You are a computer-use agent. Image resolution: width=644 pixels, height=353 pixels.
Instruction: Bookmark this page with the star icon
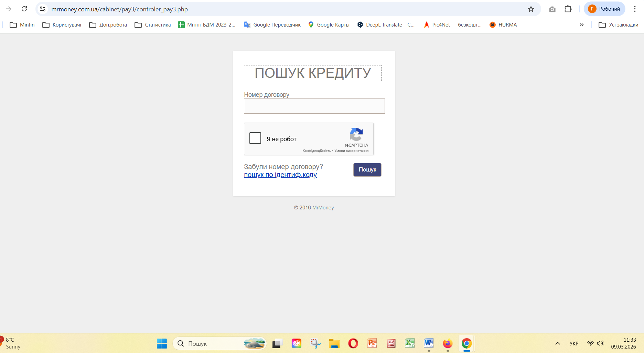coord(531,9)
